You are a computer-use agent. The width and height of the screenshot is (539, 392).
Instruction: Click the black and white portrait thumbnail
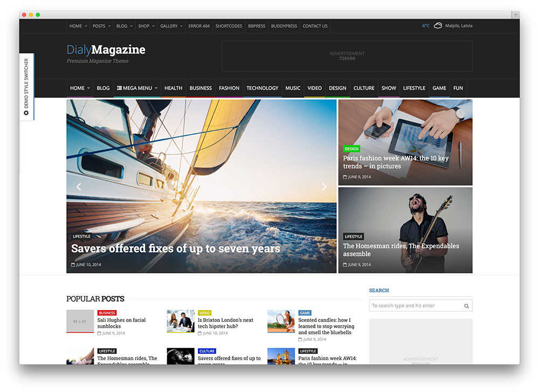tap(181, 356)
